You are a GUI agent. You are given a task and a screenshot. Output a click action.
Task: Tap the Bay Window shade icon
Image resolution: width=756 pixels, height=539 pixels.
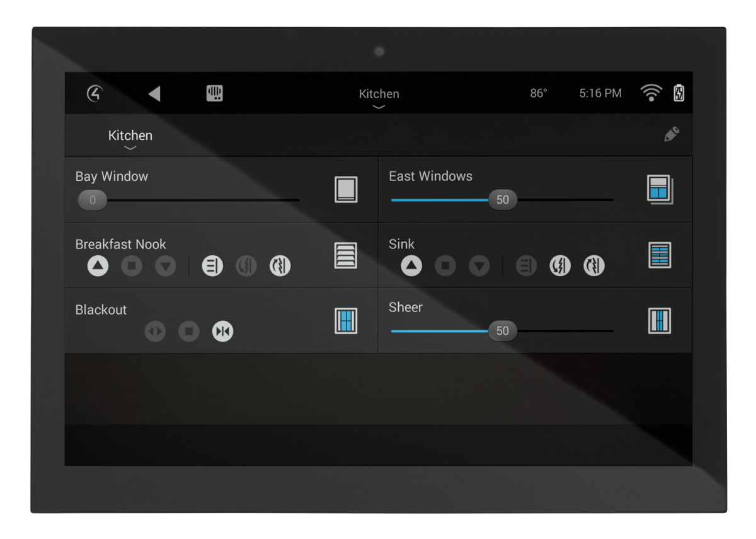(346, 190)
